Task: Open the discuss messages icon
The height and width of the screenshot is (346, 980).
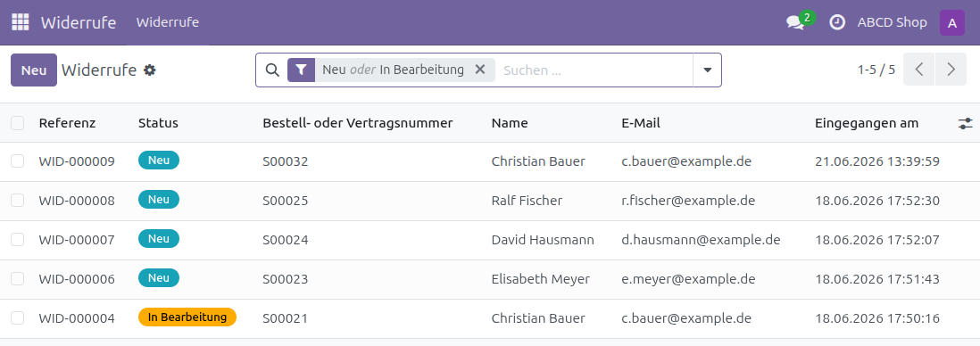Action: point(795,22)
